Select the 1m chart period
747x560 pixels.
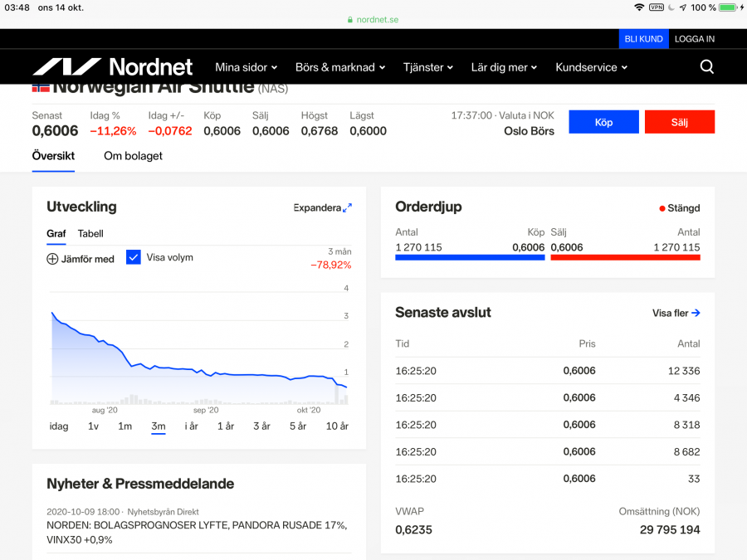[124, 426]
